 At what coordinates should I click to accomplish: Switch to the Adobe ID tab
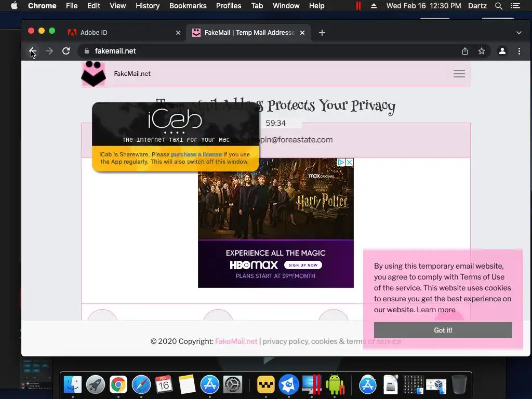[124, 33]
